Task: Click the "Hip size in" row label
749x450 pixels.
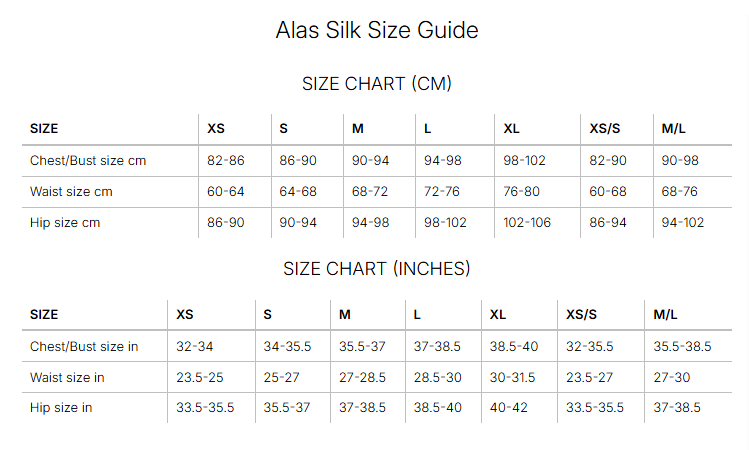Action: 61,407
